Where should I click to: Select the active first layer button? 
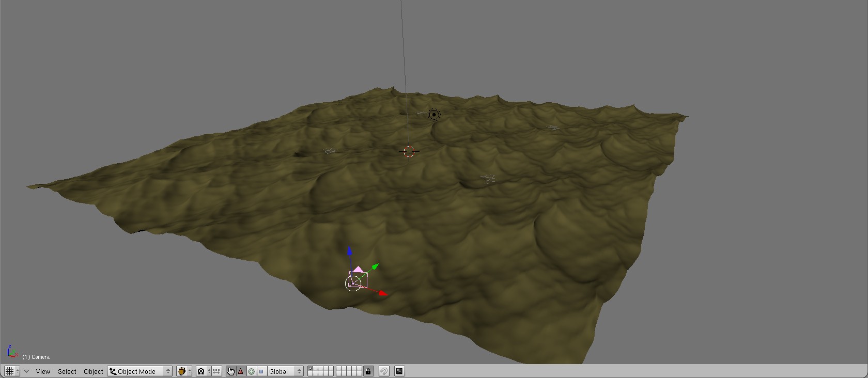coord(310,369)
